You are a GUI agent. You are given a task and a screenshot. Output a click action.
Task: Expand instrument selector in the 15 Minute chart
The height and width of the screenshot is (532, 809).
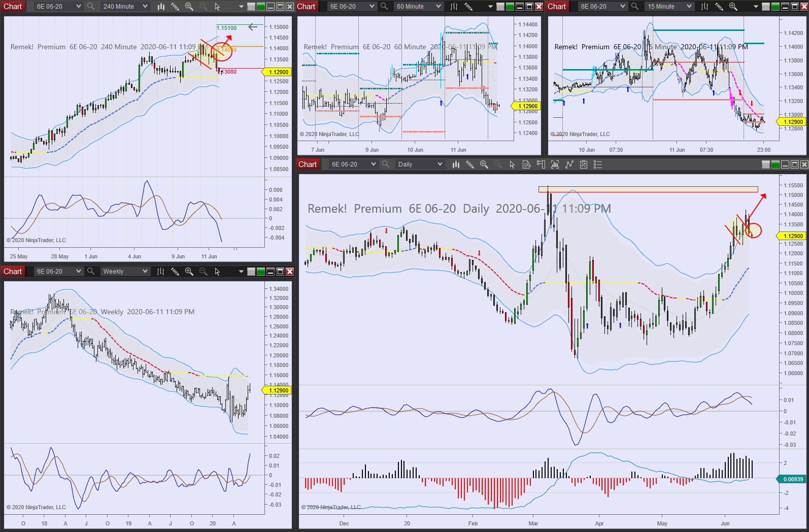pyautogui.click(x=602, y=6)
